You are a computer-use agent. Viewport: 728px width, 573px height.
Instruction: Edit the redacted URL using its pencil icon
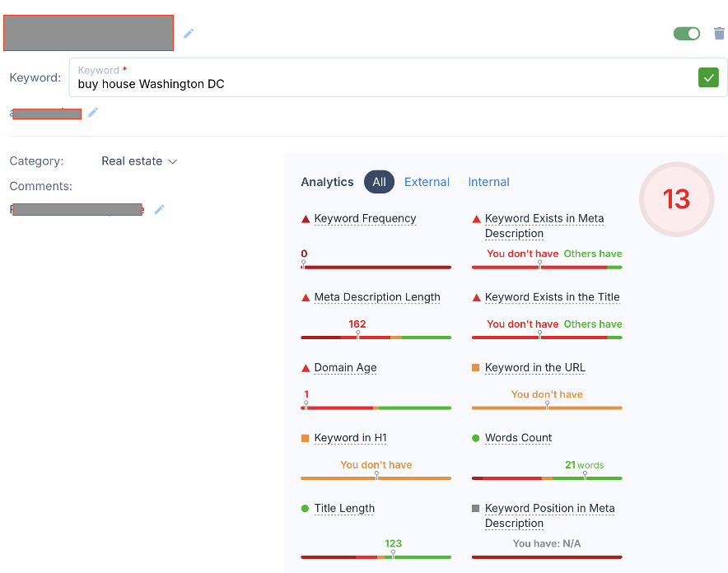click(x=93, y=112)
